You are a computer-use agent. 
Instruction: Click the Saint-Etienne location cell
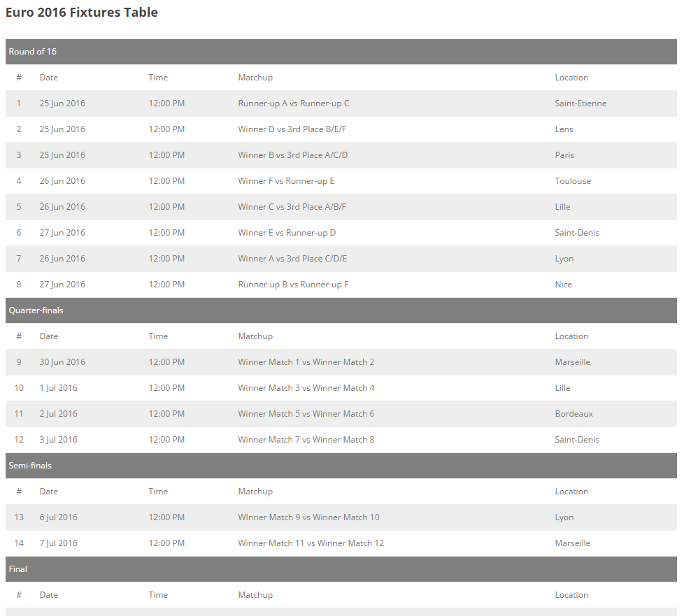[580, 103]
